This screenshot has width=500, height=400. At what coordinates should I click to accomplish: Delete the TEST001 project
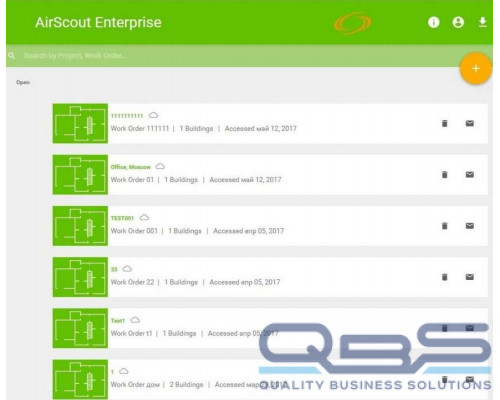(444, 226)
